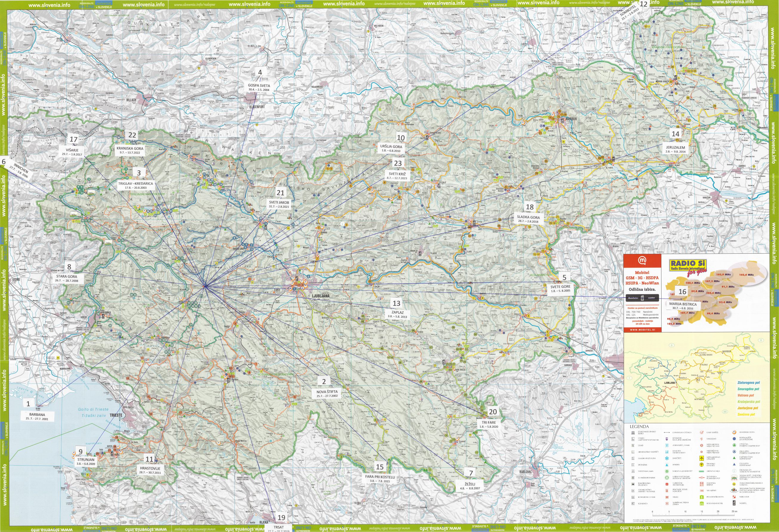
Task: Click the youth hostel legend icon
Action: coord(734,432)
